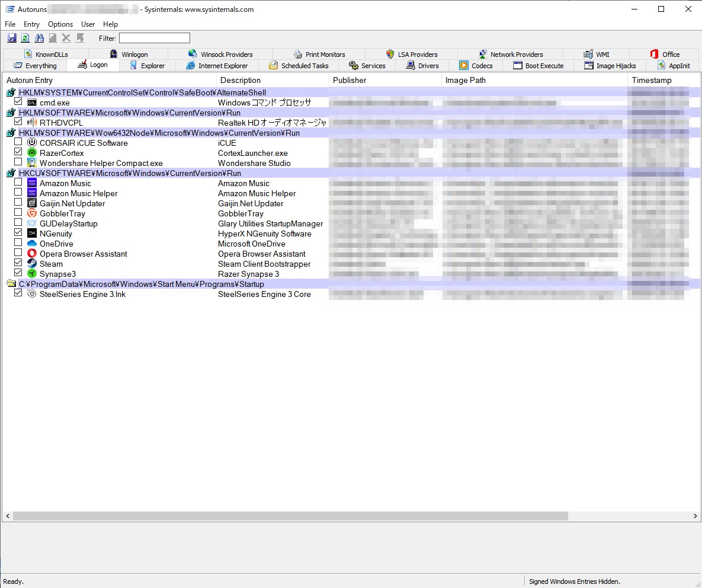The height and width of the screenshot is (588, 702).
Task: Click the Jump to Entry toolbar icon
Action: pos(80,38)
